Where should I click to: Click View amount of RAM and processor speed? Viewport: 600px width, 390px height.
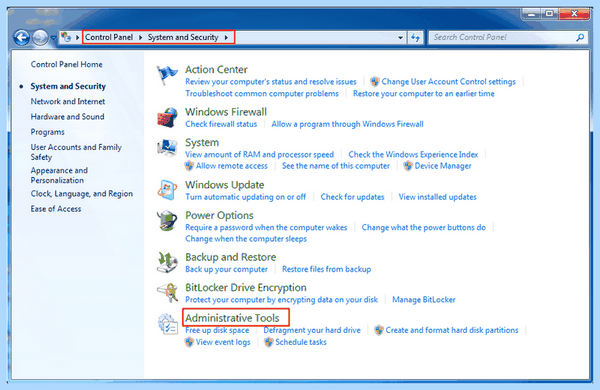pyautogui.click(x=259, y=154)
